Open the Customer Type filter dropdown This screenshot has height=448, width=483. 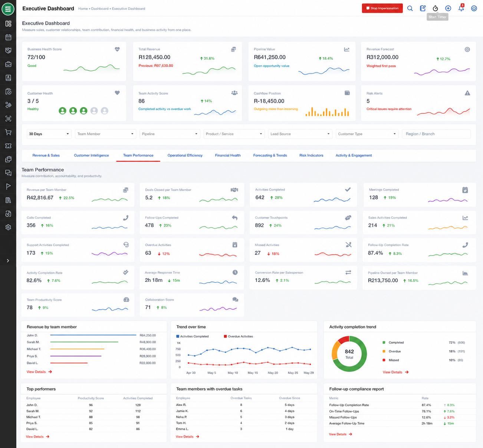pos(367,134)
